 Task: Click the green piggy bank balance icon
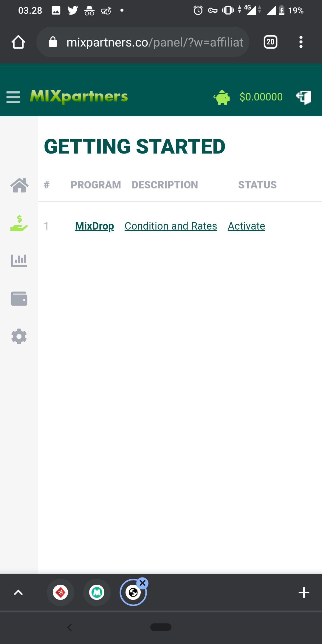pos(222,97)
